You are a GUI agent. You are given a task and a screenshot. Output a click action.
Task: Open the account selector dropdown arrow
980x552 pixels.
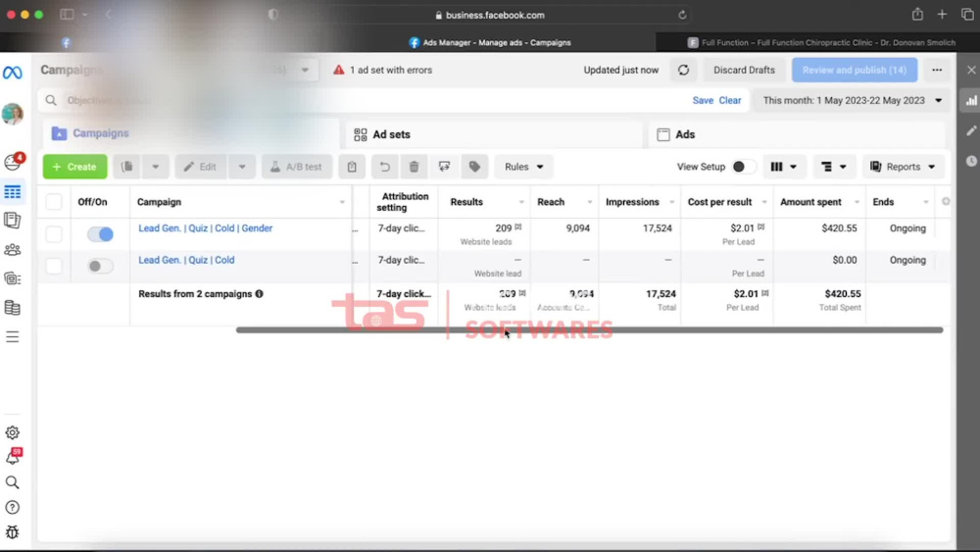305,70
